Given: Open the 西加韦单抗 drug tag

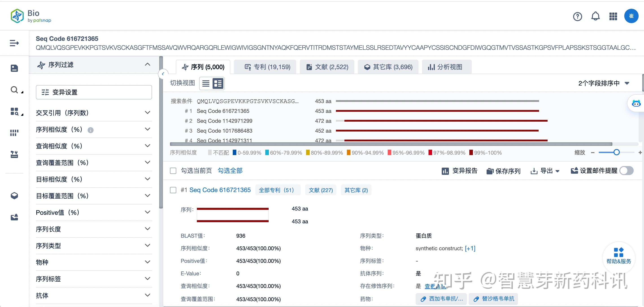Looking at the screenshot, I should (441, 299).
